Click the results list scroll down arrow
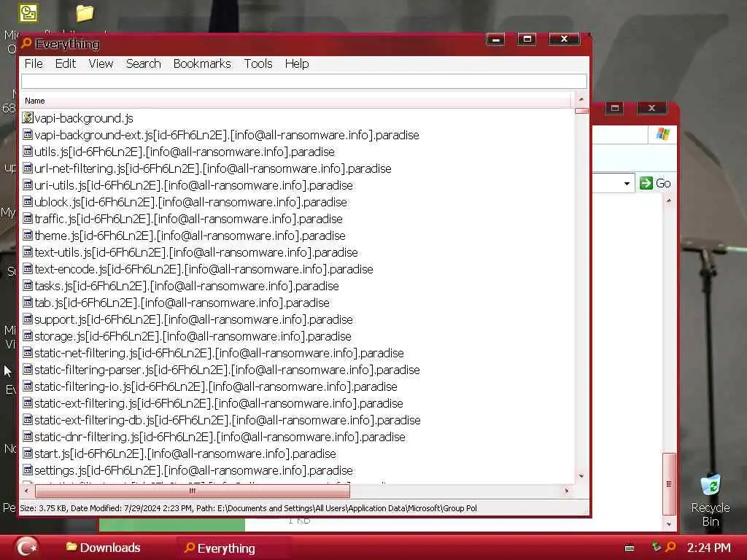Screen dimensions: 747x560 point(581,476)
